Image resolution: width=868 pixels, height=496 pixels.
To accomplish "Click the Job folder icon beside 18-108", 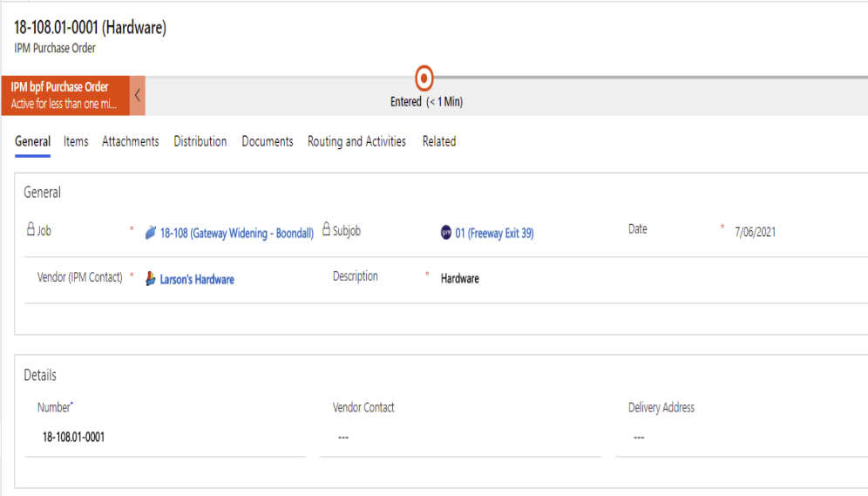I will pos(151,234).
